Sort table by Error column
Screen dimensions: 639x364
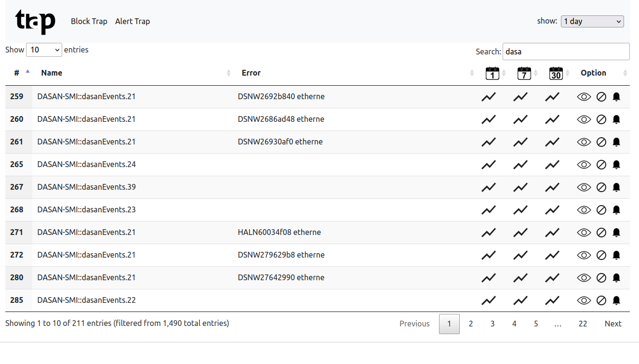[x=355, y=73]
